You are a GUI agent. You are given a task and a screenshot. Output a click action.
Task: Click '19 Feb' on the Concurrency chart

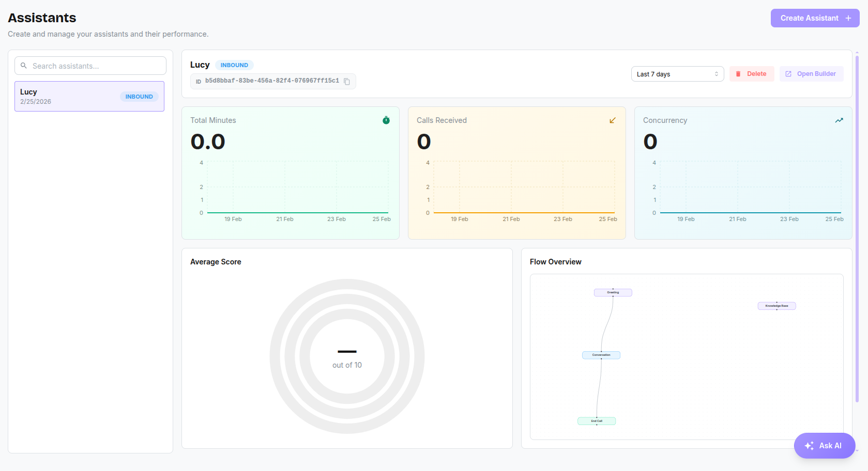686,219
